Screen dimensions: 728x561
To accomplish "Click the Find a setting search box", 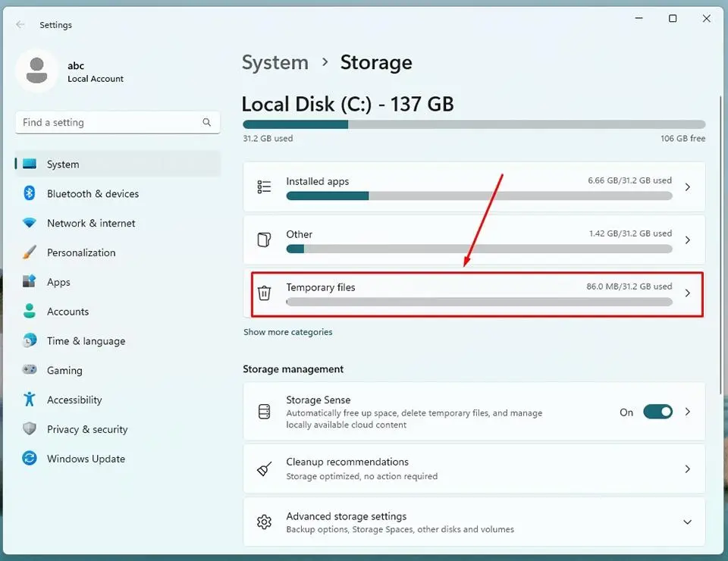I will [x=118, y=123].
